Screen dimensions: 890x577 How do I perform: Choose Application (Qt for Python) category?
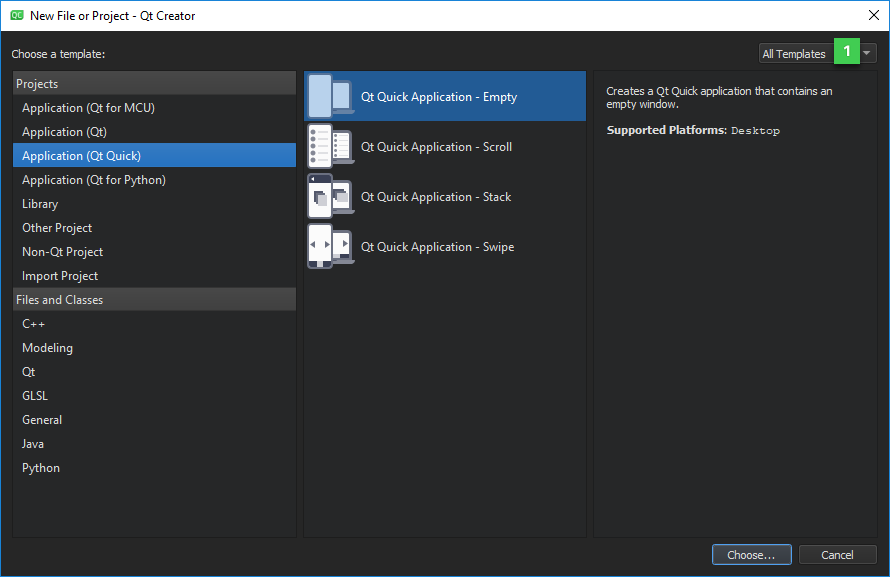[x=94, y=180]
